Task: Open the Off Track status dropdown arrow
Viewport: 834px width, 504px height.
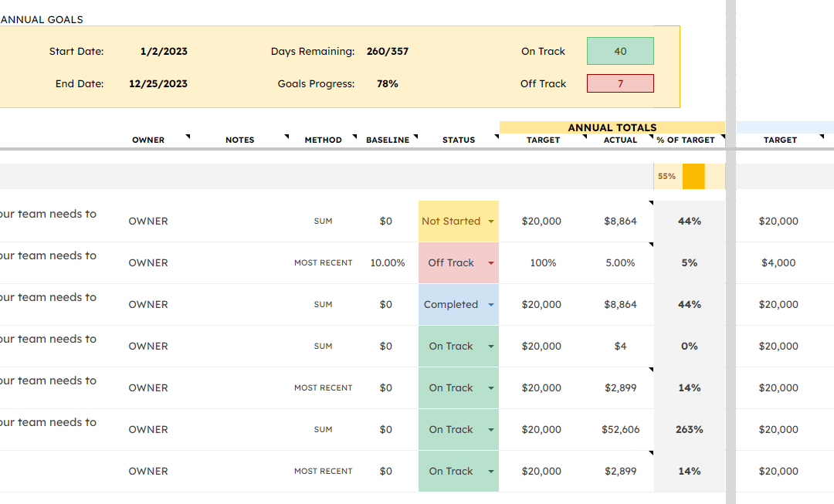Action: pos(491,263)
